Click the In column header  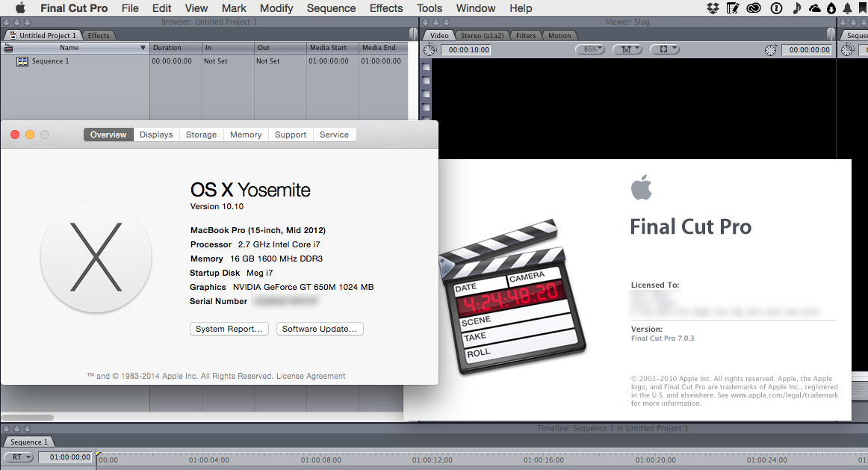click(228, 48)
